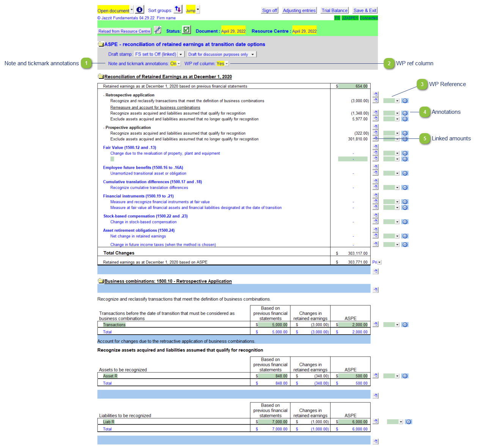The height and width of the screenshot is (448, 477).
Task: Open the Draft for discussion purposes only dropdown
Action: coord(253,54)
